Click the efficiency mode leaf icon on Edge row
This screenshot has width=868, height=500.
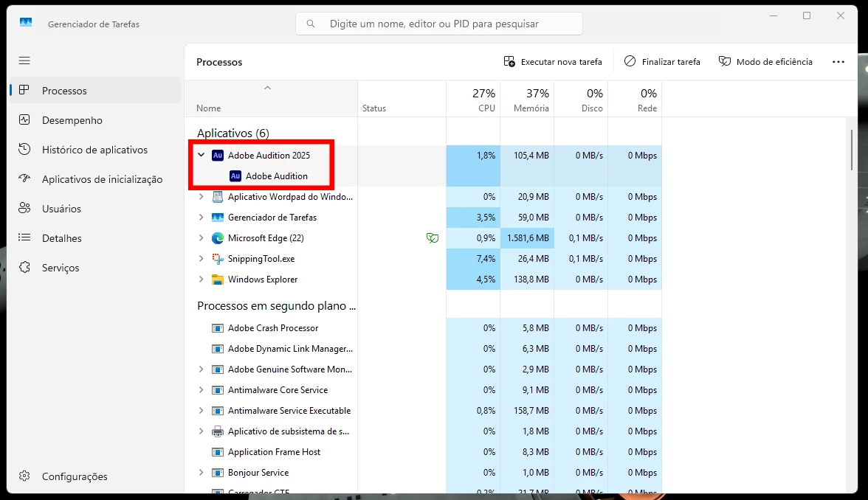click(433, 237)
